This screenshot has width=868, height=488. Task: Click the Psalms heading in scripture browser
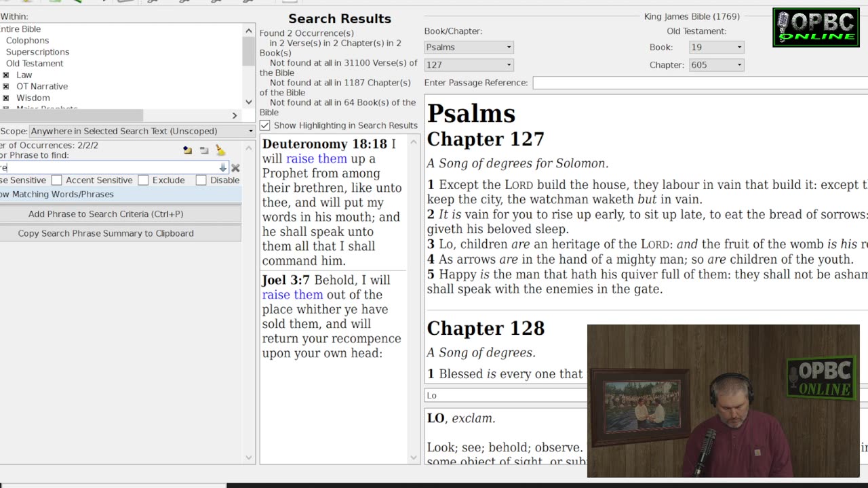pos(471,113)
